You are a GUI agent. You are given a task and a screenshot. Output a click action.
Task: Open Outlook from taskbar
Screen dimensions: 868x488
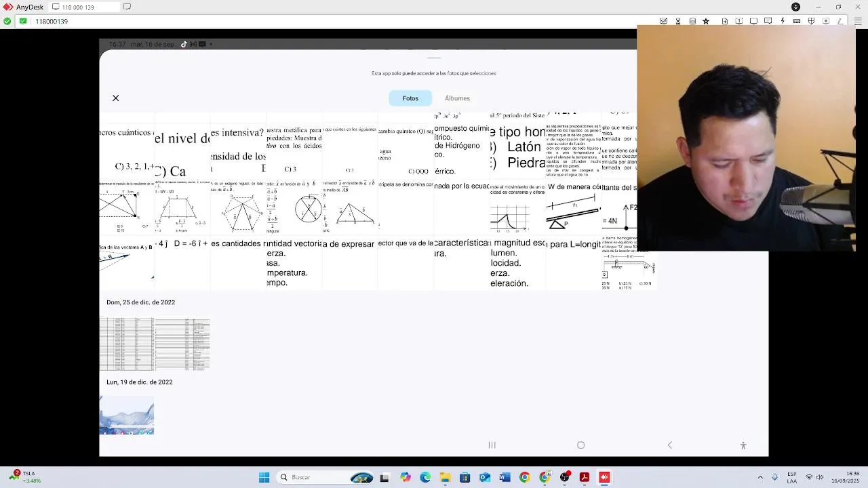tap(485, 477)
